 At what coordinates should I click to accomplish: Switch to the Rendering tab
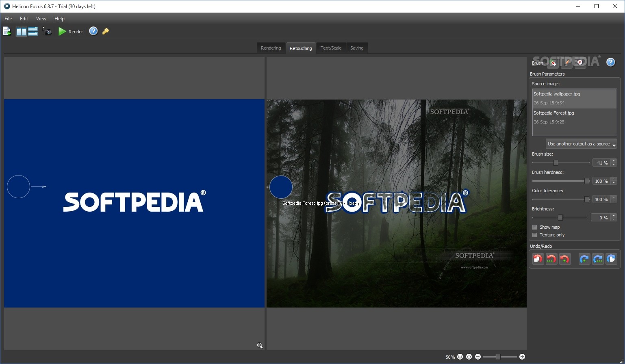[271, 48]
